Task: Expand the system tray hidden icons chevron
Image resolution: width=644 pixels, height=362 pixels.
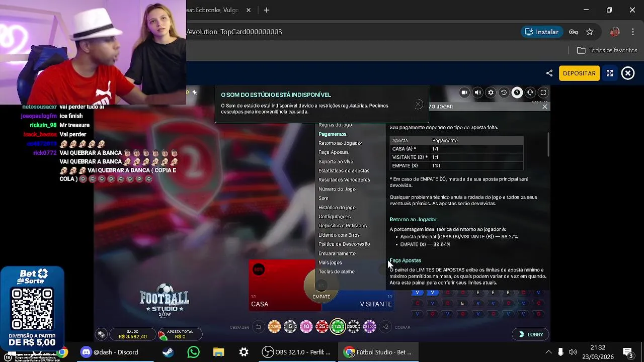Action: tap(547, 352)
